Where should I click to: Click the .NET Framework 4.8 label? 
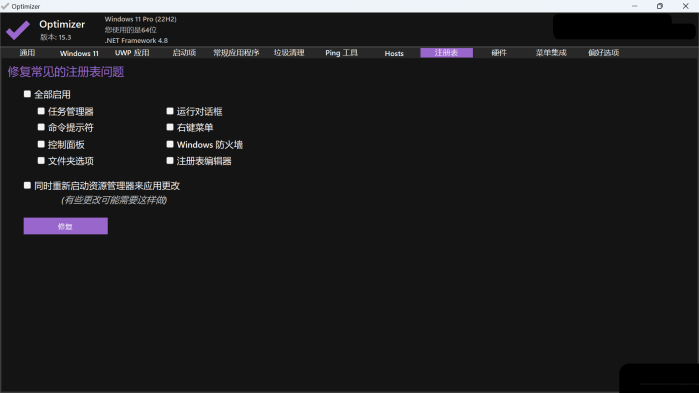pos(136,41)
